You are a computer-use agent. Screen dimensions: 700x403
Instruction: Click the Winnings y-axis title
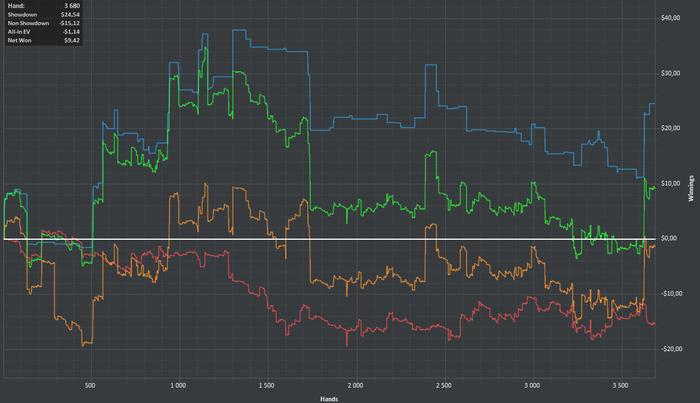(x=691, y=188)
